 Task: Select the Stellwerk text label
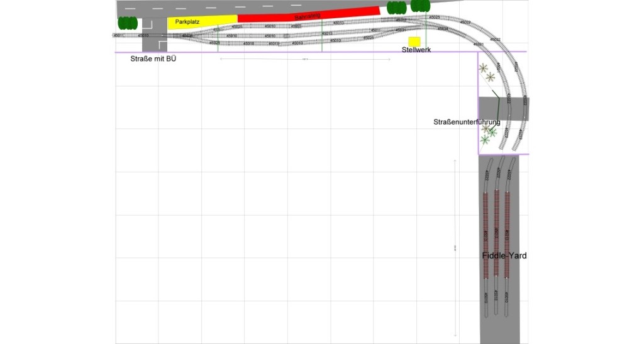416,50
